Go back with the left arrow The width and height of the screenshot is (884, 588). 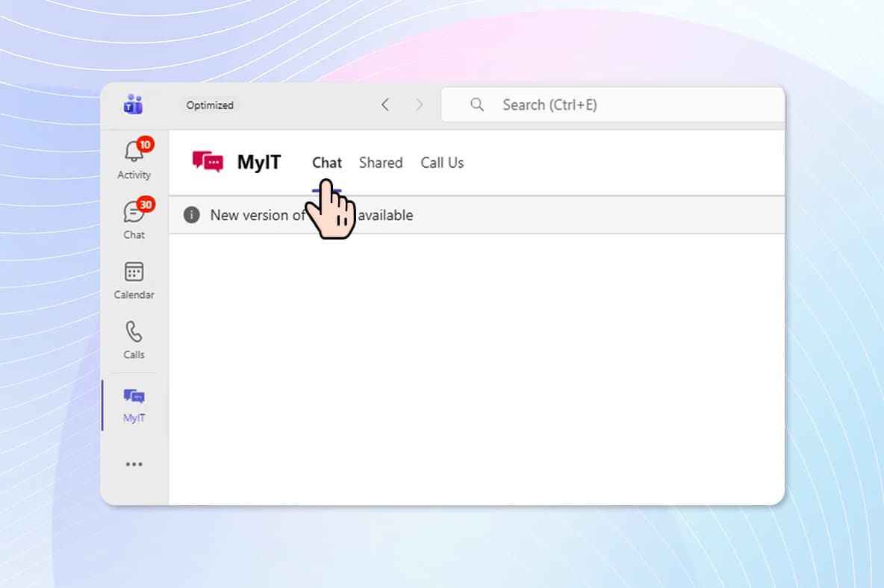pos(385,104)
